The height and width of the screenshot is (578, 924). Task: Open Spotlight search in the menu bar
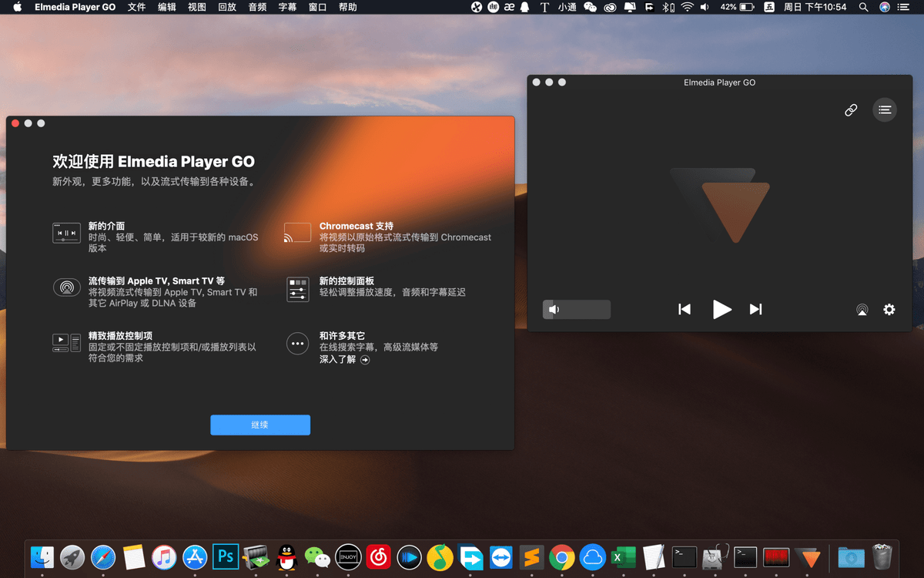click(863, 7)
